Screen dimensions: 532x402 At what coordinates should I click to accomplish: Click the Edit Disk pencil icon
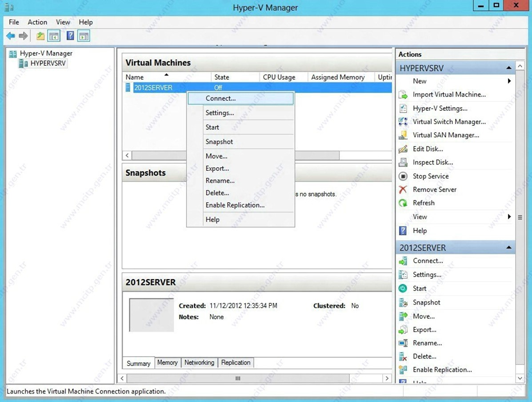point(403,149)
